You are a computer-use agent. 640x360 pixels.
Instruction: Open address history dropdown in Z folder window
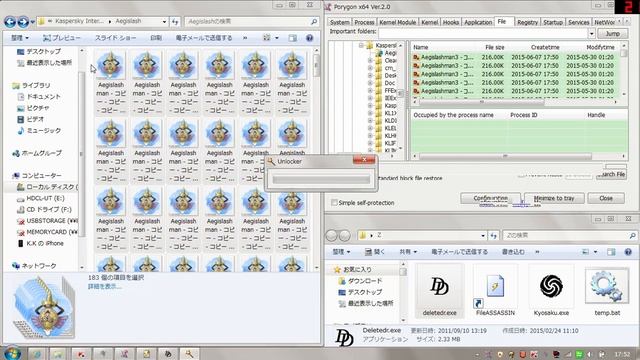tap(483, 236)
